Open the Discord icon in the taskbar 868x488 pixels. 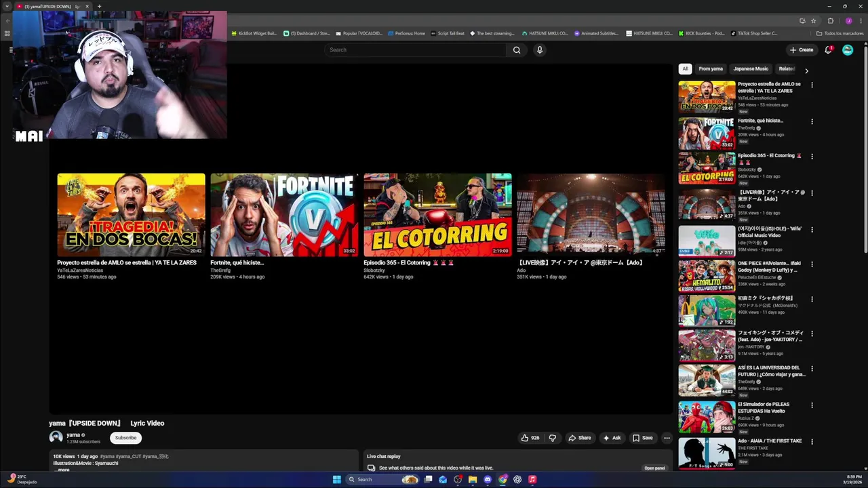[488, 479]
